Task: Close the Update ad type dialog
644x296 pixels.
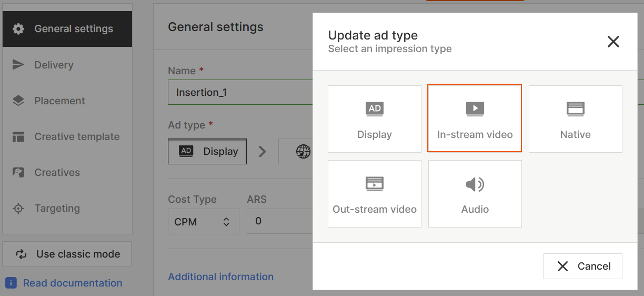Action: [x=613, y=42]
